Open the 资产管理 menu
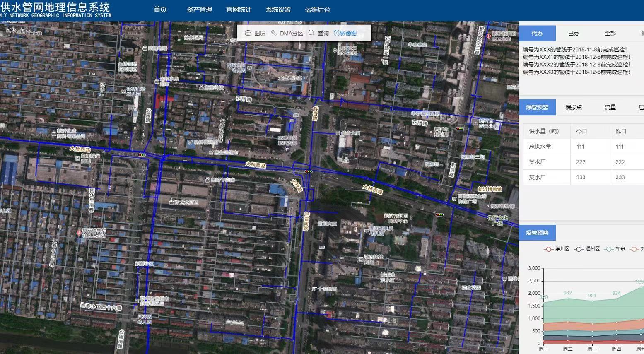Screen dimensions: 644x354 click(199, 10)
